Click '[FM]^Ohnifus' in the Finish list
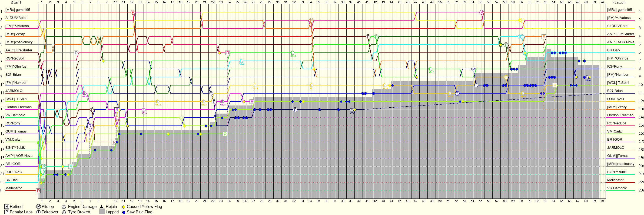The width and height of the screenshot is (644, 215). click(x=618, y=58)
